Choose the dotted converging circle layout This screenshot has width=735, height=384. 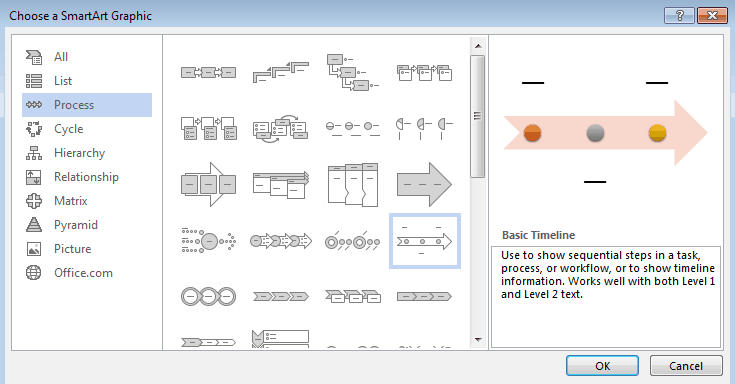209,241
